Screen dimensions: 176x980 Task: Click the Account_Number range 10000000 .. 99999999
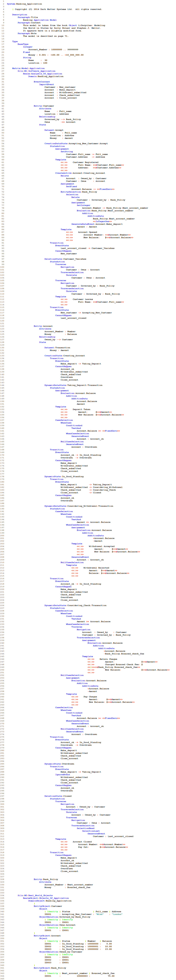[x=53, y=50]
